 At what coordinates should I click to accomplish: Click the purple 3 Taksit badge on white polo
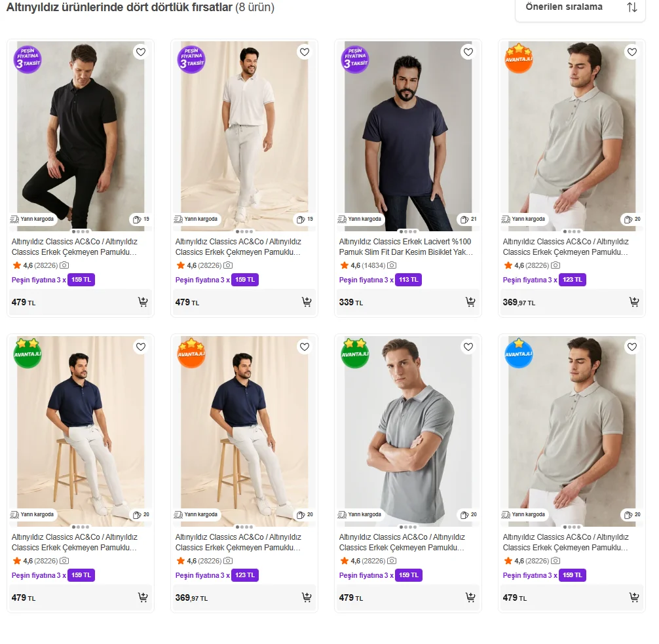click(191, 60)
